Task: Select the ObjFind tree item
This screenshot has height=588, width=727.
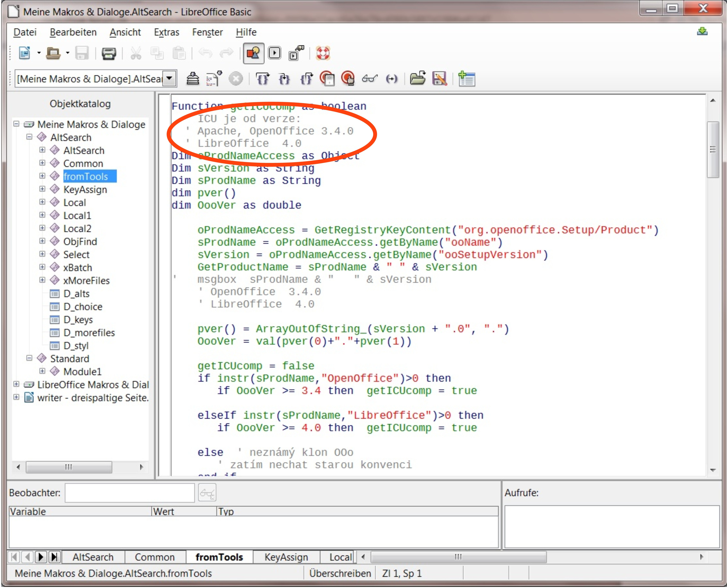Action: [x=80, y=241]
